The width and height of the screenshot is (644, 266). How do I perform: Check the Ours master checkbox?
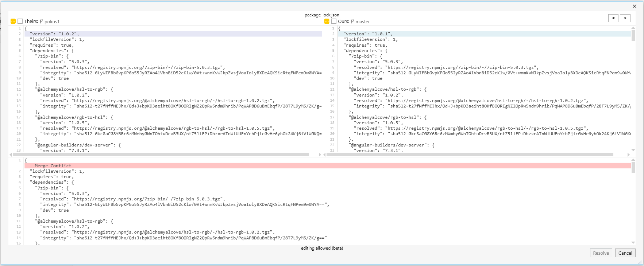tap(333, 21)
